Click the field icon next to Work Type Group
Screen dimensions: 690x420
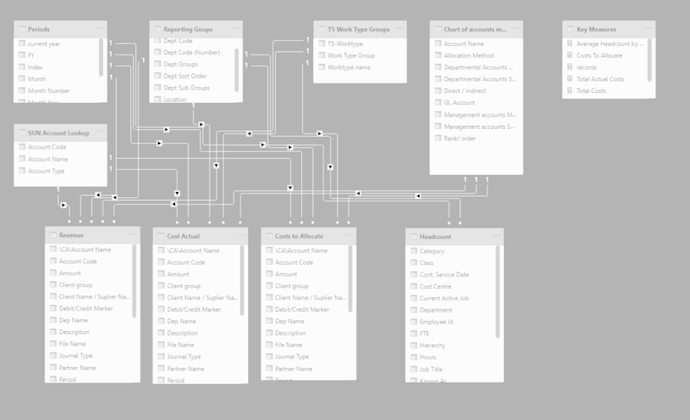click(321, 55)
